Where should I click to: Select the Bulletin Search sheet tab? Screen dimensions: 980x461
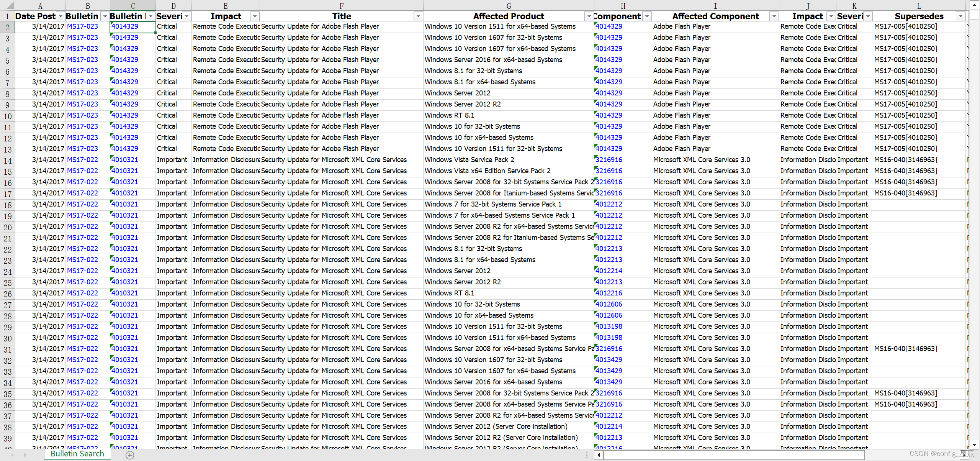(x=77, y=454)
